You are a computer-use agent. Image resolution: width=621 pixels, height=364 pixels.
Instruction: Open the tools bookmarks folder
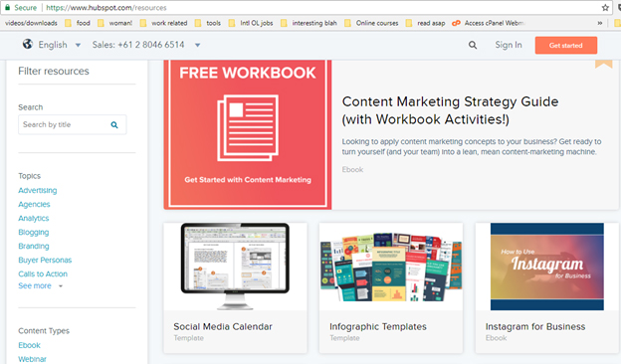click(208, 23)
